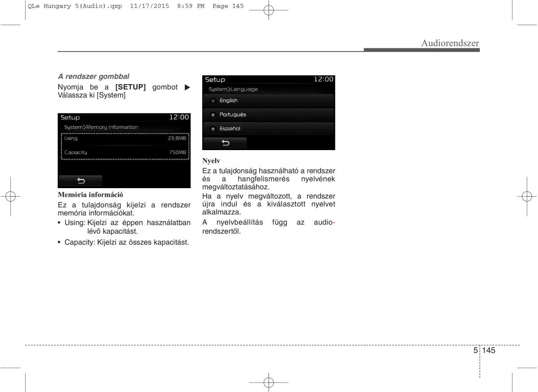Screen dimensions: 538x392
Task: Tap back arrow button on Language screen
Action: [225, 143]
